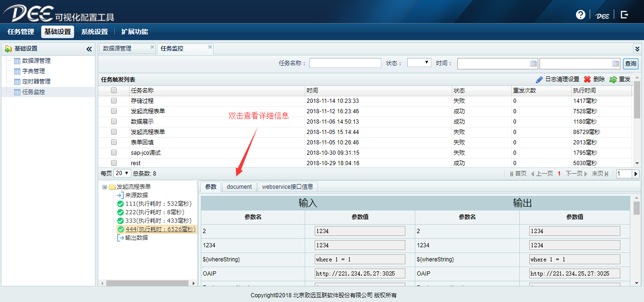
Task: Open the first date calendar picker
Action: point(533,64)
